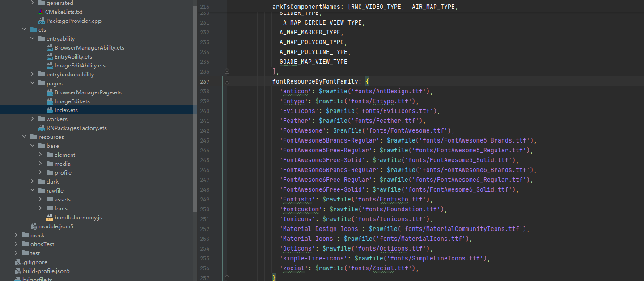Click the module.json5 file icon
The height and width of the screenshot is (281, 644).
(x=34, y=226)
